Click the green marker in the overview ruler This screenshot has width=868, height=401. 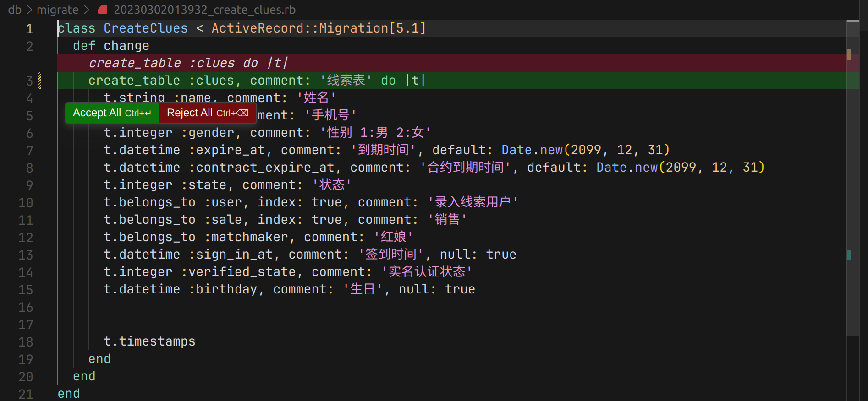pyautogui.click(x=849, y=255)
